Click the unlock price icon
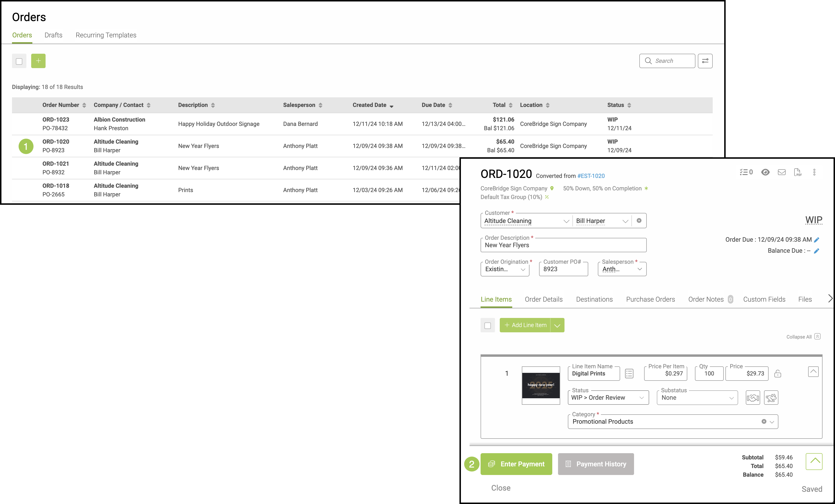Image resolution: width=835 pixels, height=504 pixels. [778, 374]
